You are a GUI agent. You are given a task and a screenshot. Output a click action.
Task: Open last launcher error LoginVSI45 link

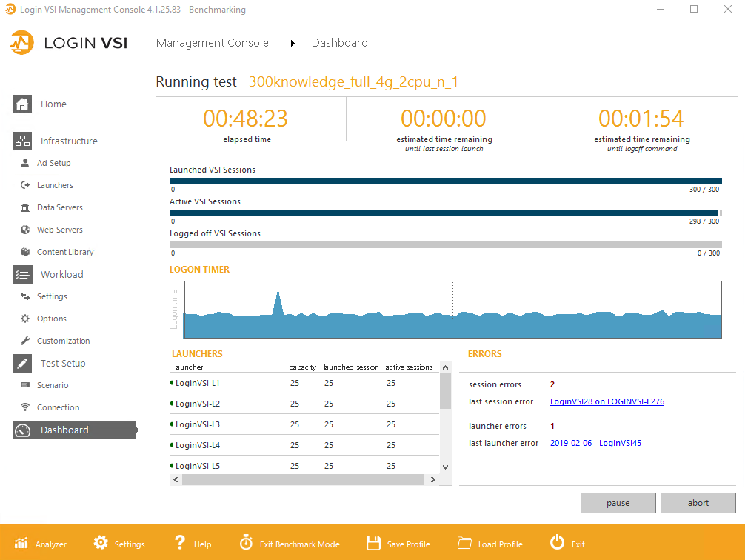tap(596, 443)
